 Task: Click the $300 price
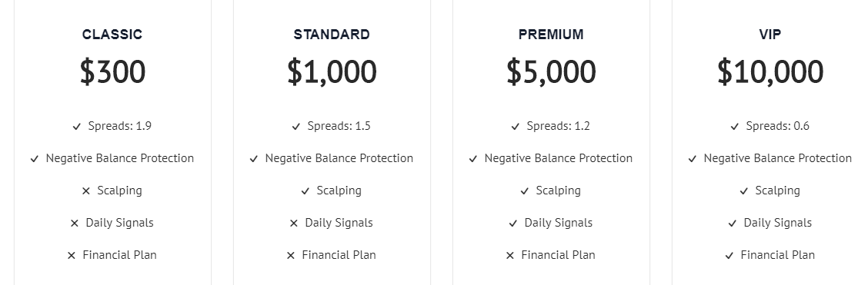pos(112,71)
